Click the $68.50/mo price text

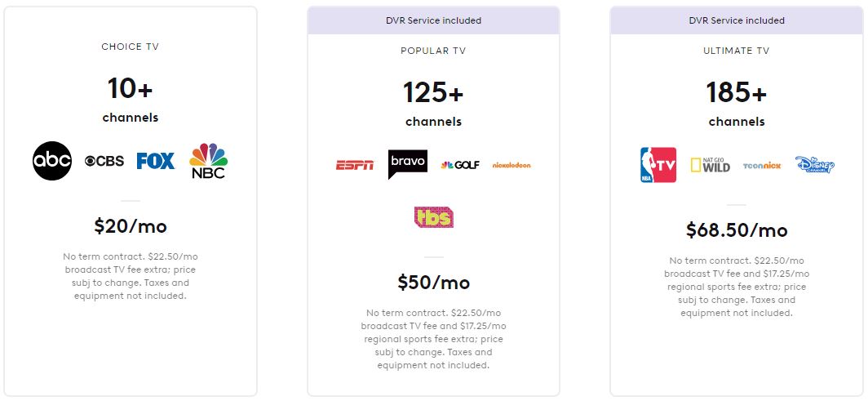pos(737,229)
